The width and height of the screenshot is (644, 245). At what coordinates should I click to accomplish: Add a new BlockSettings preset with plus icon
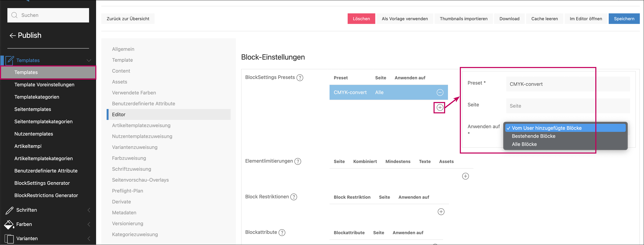[440, 107]
